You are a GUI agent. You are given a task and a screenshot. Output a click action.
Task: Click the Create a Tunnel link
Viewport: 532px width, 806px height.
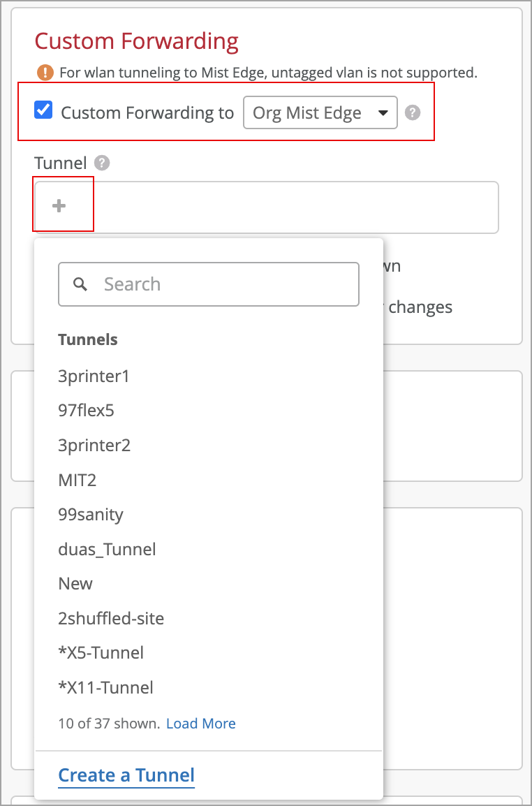(126, 775)
